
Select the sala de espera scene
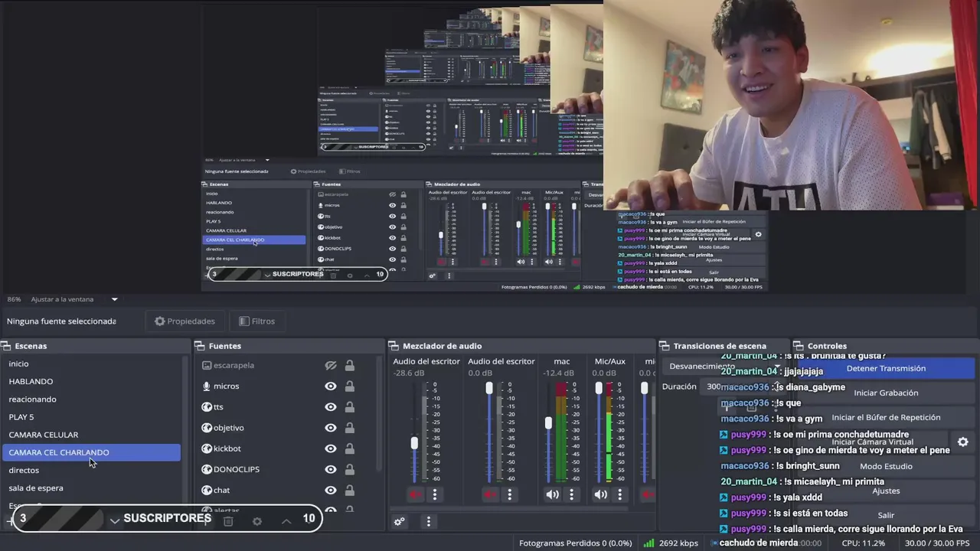[x=92, y=487]
